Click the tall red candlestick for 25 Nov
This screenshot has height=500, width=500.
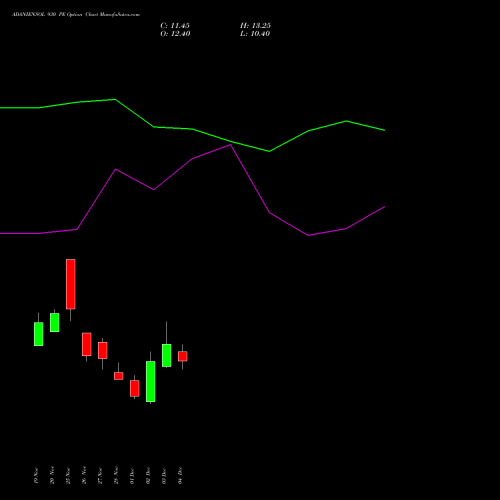tap(71, 284)
